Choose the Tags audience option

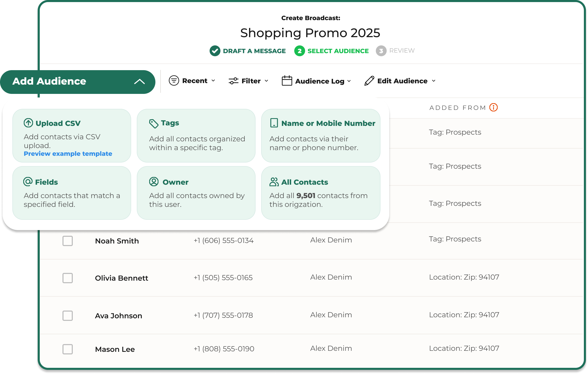[x=196, y=136]
